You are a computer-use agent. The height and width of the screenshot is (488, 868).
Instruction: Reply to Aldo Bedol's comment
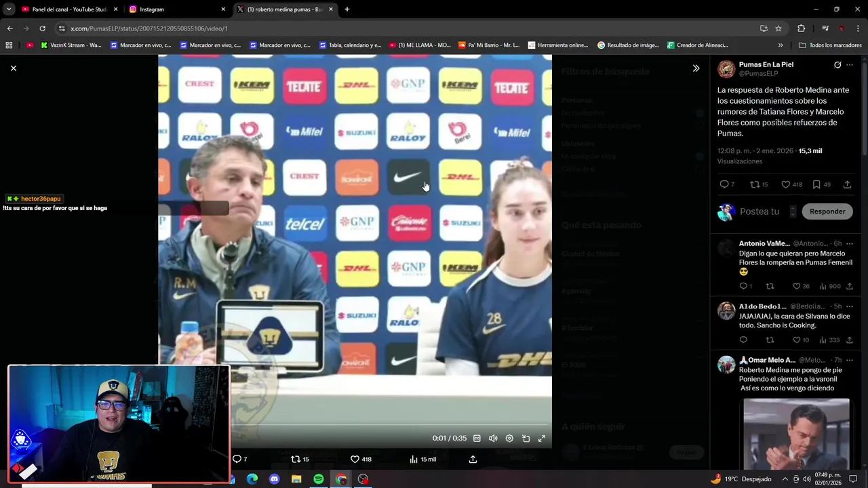(x=743, y=340)
